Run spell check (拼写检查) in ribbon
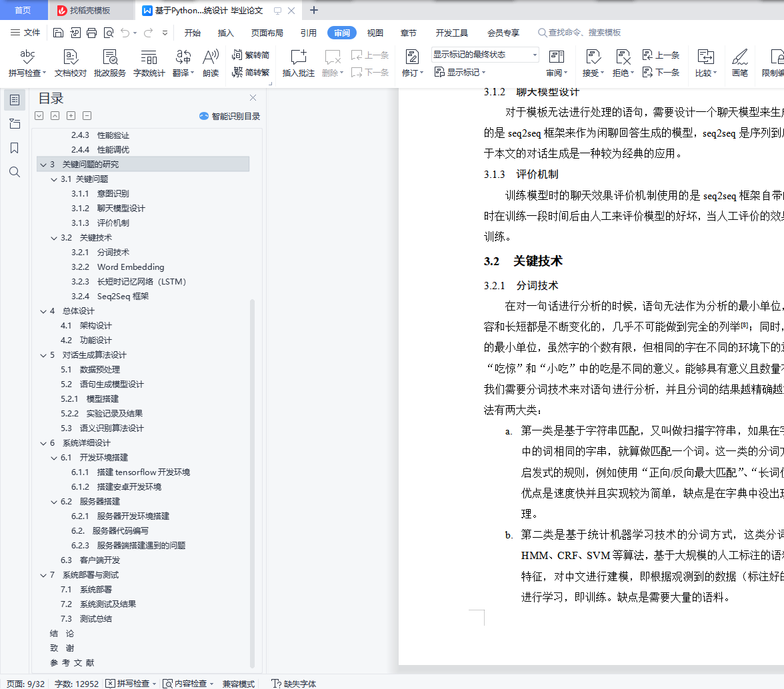This screenshot has height=689, width=784. coord(27,63)
